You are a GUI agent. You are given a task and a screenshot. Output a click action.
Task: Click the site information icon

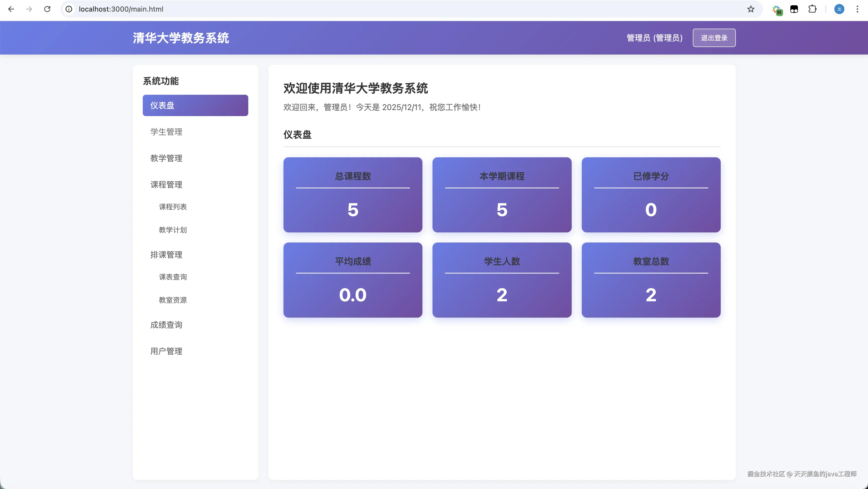(69, 9)
